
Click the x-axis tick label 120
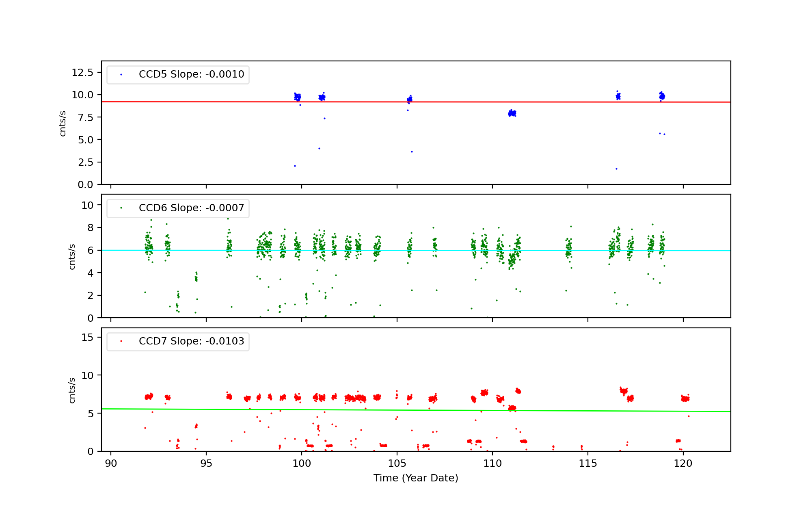point(683,464)
